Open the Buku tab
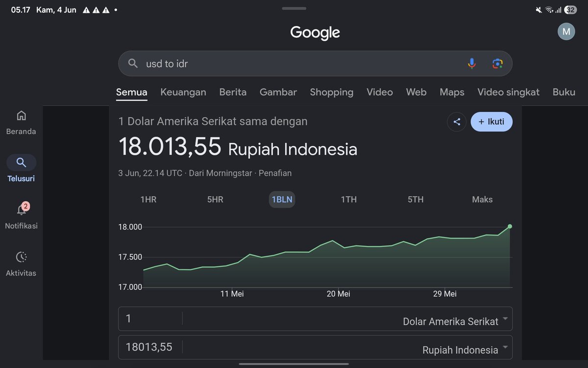588x368 pixels. click(564, 92)
